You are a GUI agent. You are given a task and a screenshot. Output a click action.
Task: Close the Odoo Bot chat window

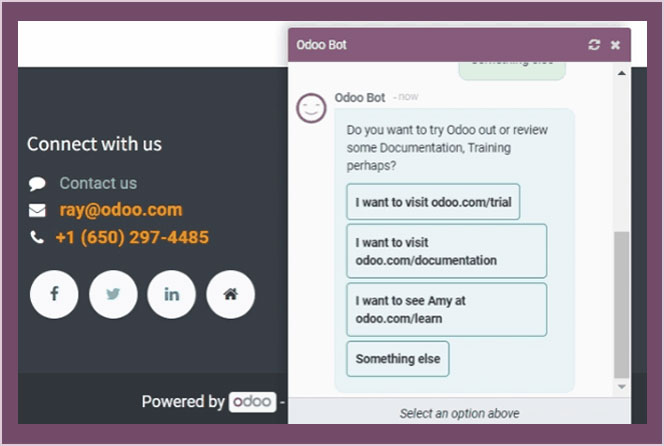click(x=615, y=45)
